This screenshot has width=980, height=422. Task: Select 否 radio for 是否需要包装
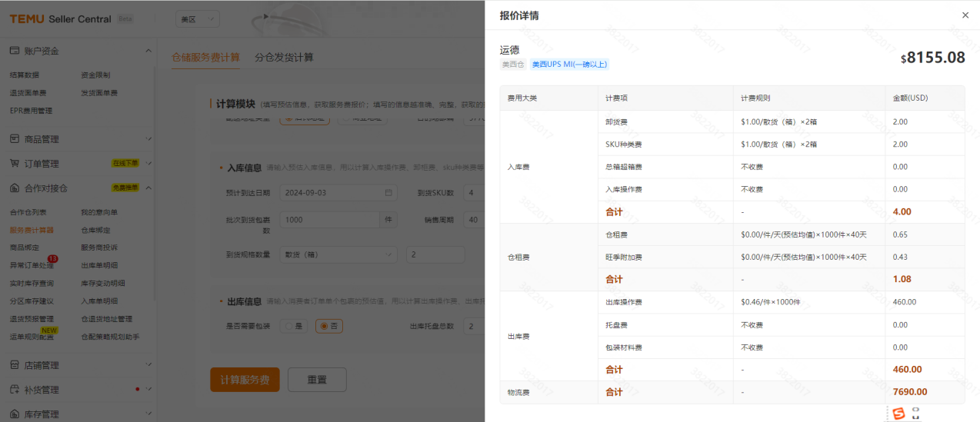(324, 327)
